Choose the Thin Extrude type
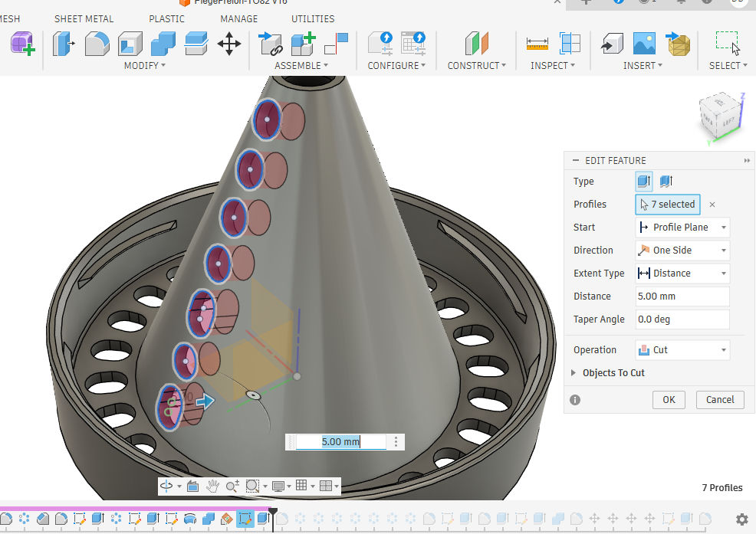756x534 pixels. pos(666,182)
